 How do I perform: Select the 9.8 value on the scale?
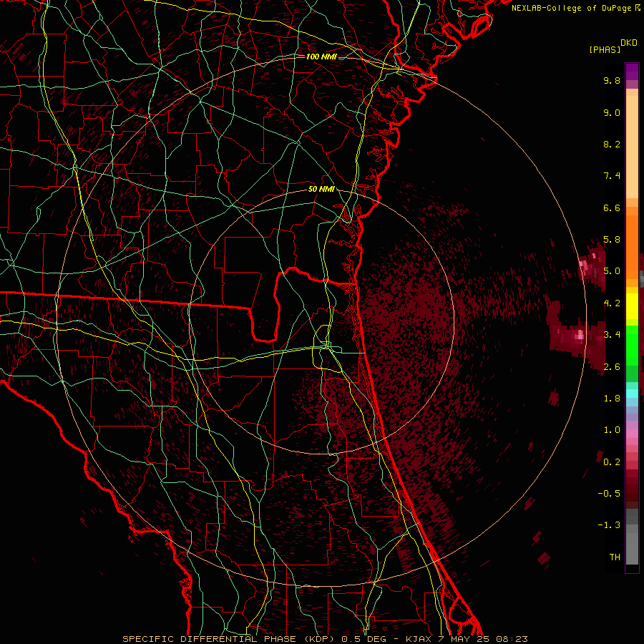pyautogui.click(x=612, y=80)
